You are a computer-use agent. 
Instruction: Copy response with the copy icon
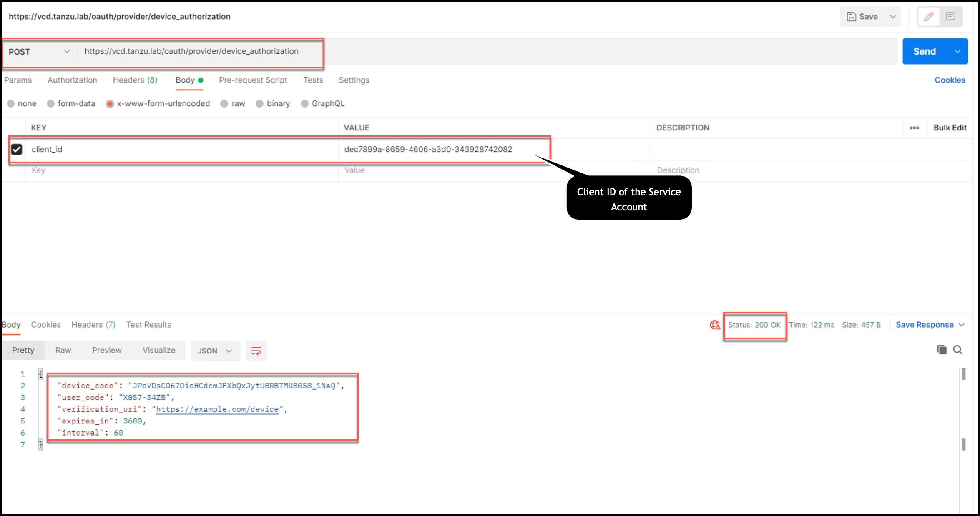[x=942, y=350]
